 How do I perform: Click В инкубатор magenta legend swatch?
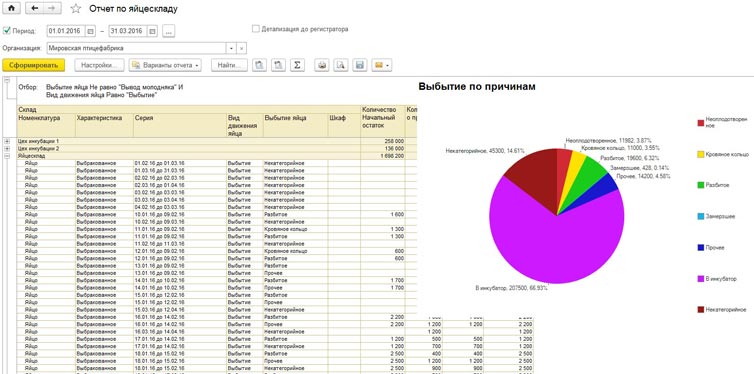tap(701, 279)
